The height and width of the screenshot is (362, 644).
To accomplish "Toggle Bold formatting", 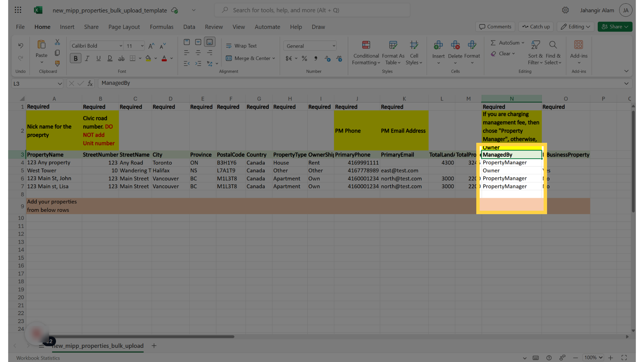I will [75, 58].
